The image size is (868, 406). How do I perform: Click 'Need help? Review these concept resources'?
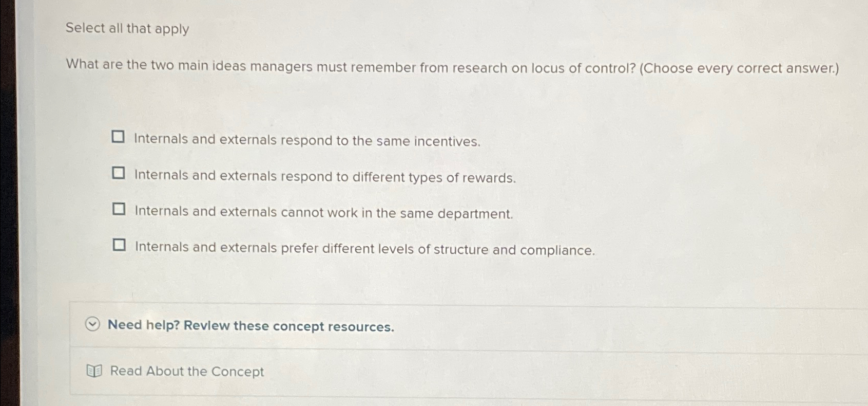[x=251, y=326]
